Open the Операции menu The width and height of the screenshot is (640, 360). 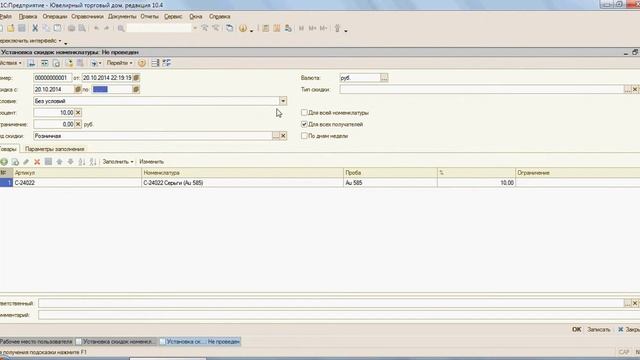(55, 17)
